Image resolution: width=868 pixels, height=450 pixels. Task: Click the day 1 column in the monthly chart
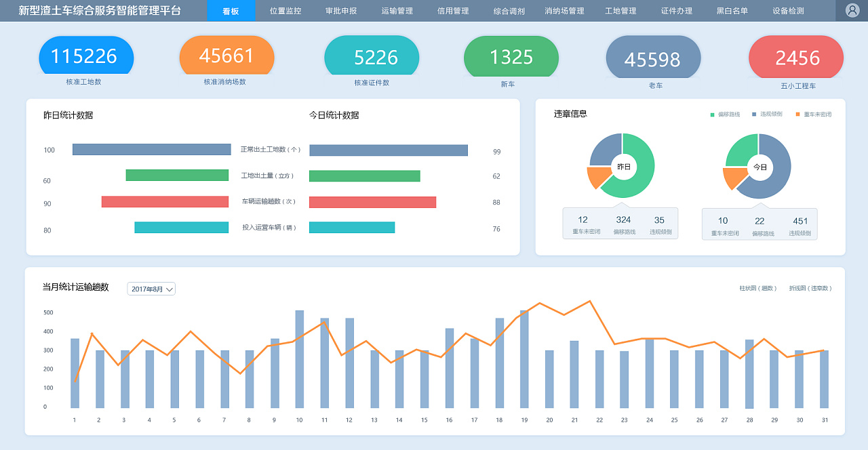coord(75,373)
